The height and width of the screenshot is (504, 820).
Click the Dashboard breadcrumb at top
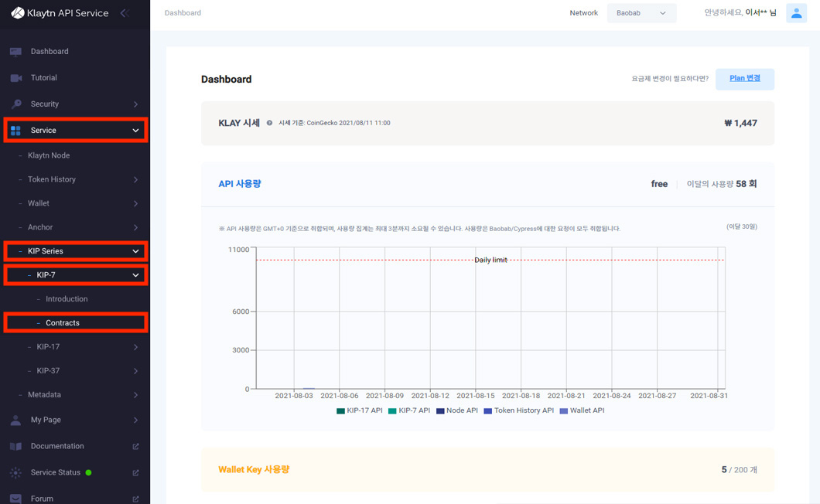pos(183,12)
